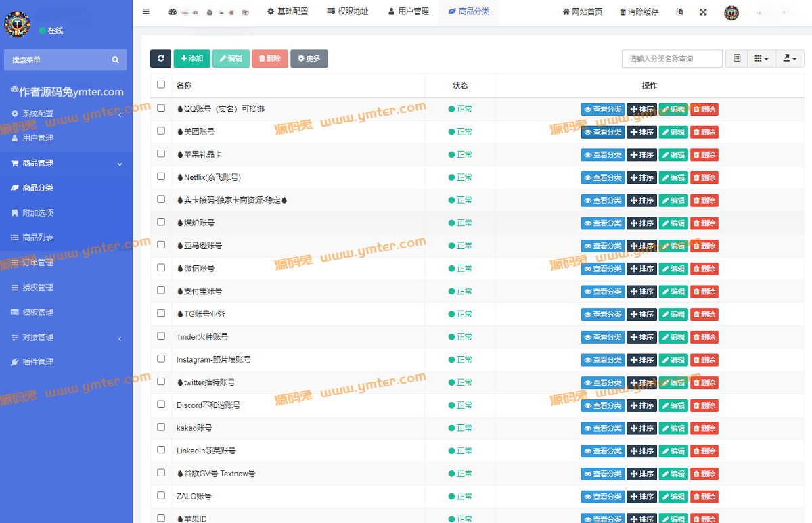Tick the 苹果礼品卡 row checkbox
Screen dimensions: 812x523
pos(161,154)
